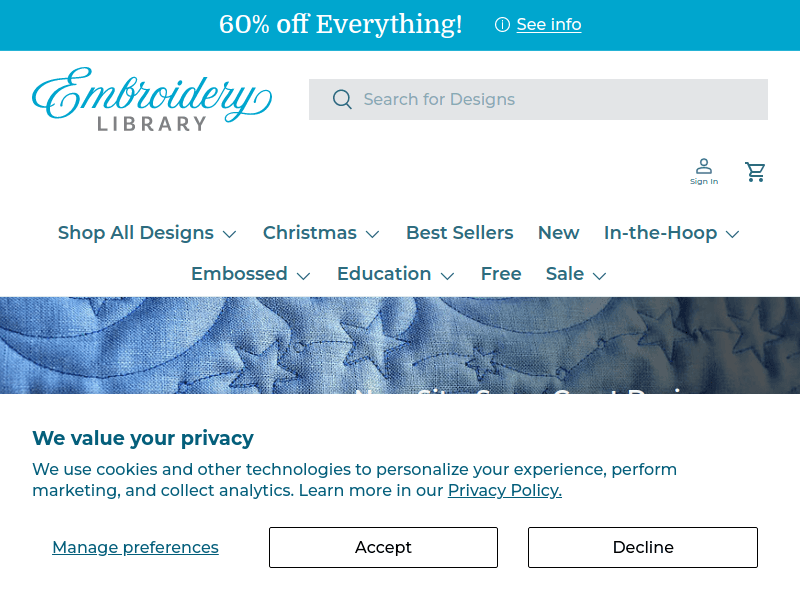The width and height of the screenshot is (800, 600).
Task: Select the Free menu item
Action: click(x=501, y=274)
